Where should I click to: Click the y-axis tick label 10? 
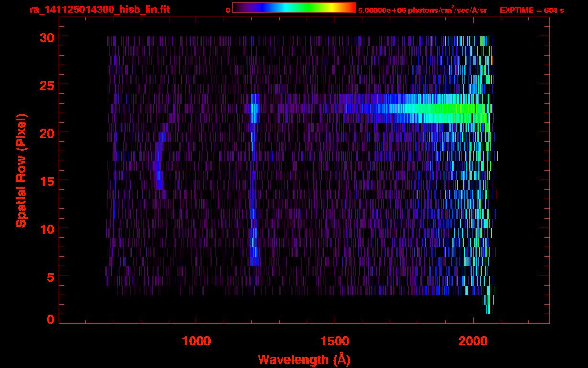(46, 229)
